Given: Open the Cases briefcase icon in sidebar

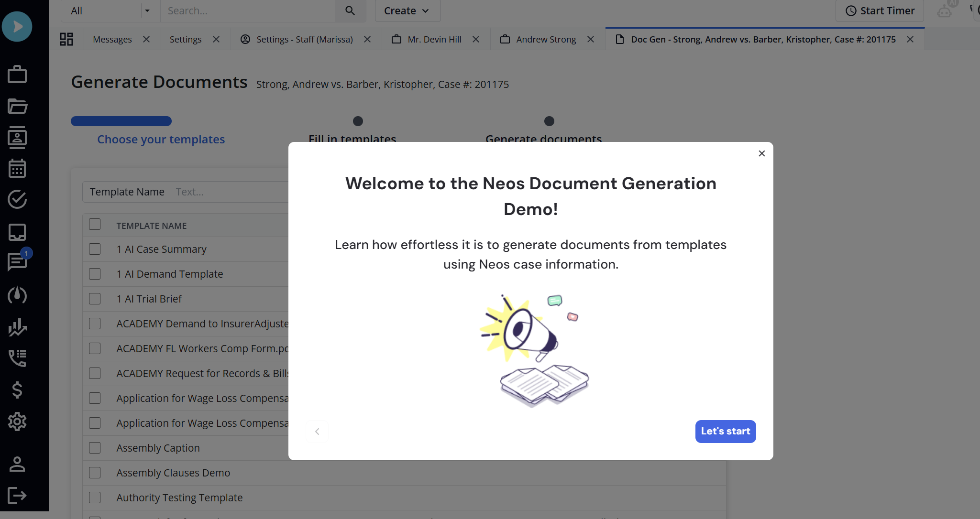Looking at the screenshot, I should [x=18, y=74].
